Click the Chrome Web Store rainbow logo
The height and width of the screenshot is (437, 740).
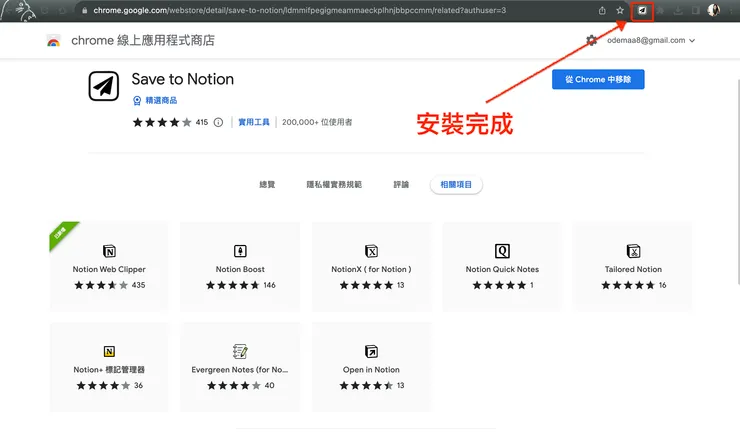click(x=54, y=41)
